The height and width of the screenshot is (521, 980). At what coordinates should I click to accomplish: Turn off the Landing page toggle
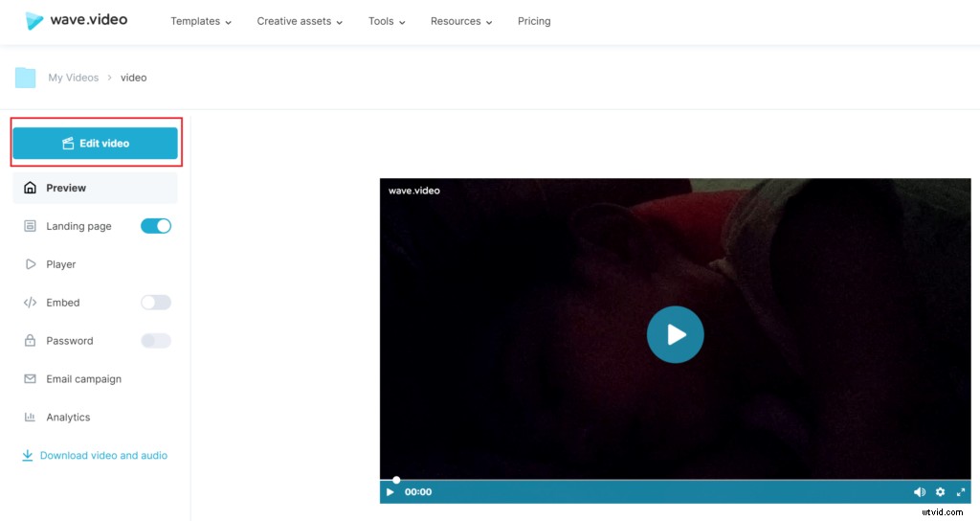point(156,226)
